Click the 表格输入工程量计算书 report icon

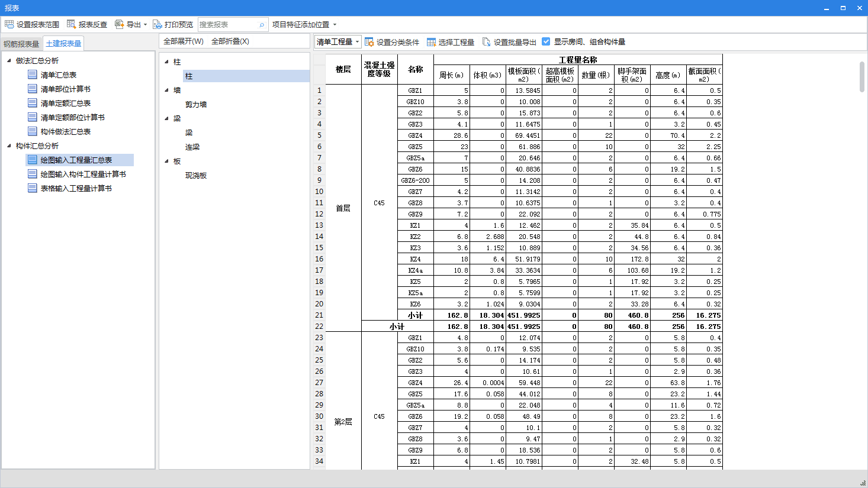(33, 188)
